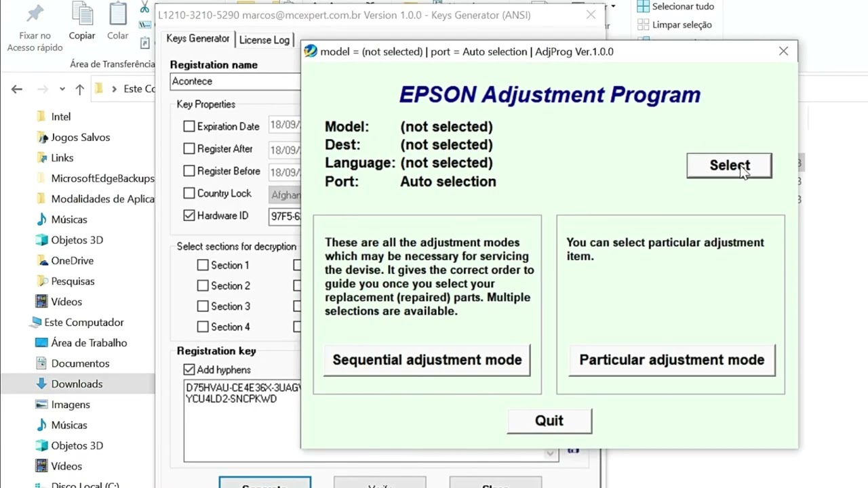Go up one folder level in Explorer
868x488 pixels.
(79, 89)
